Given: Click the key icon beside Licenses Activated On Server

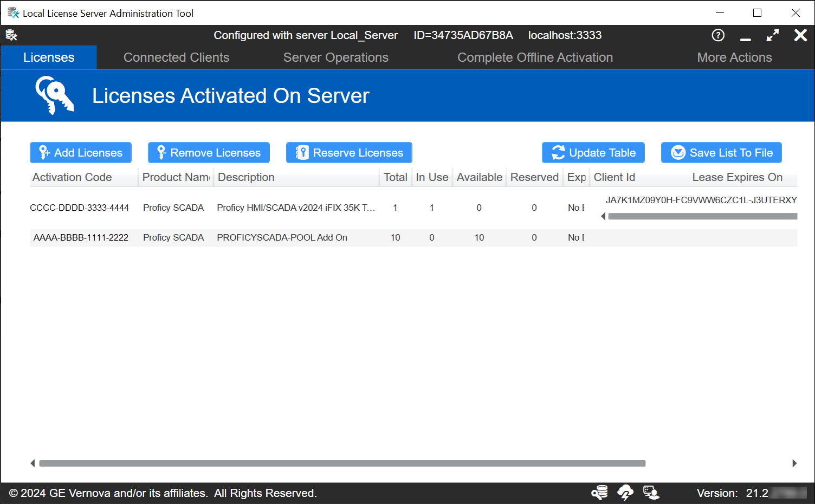Looking at the screenshot, I should [x=54, y=95].
